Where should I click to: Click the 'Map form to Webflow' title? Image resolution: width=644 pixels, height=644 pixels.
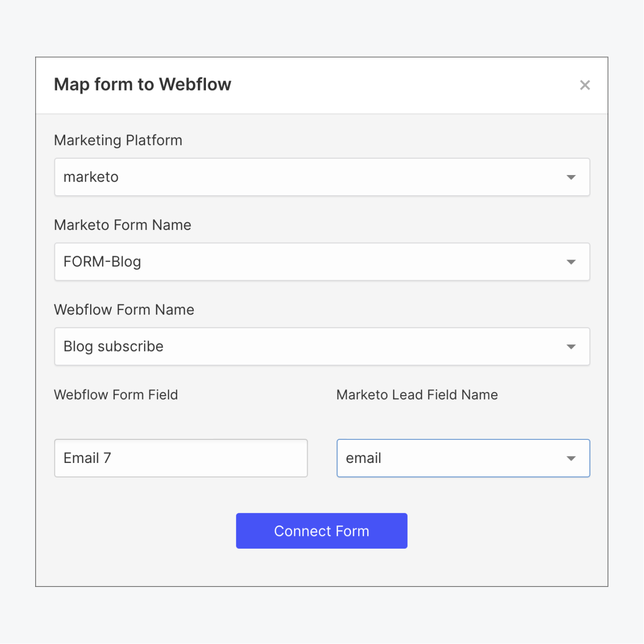point(142,84)
